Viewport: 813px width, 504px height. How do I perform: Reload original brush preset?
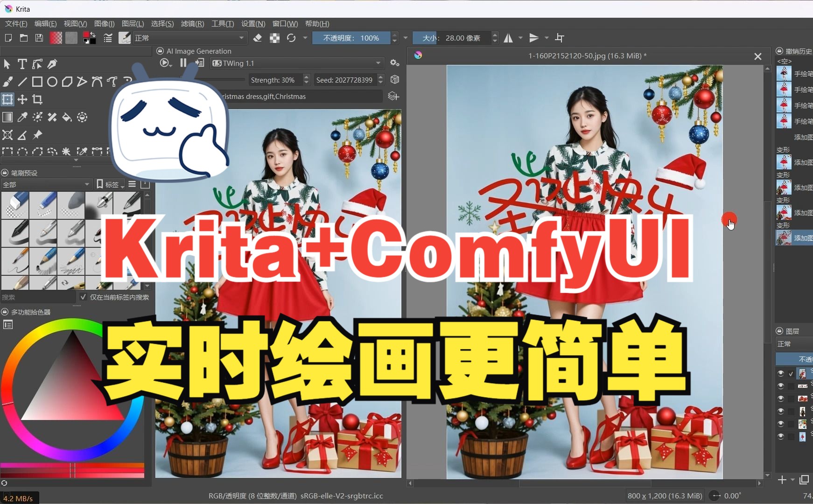tap(291, 38)
